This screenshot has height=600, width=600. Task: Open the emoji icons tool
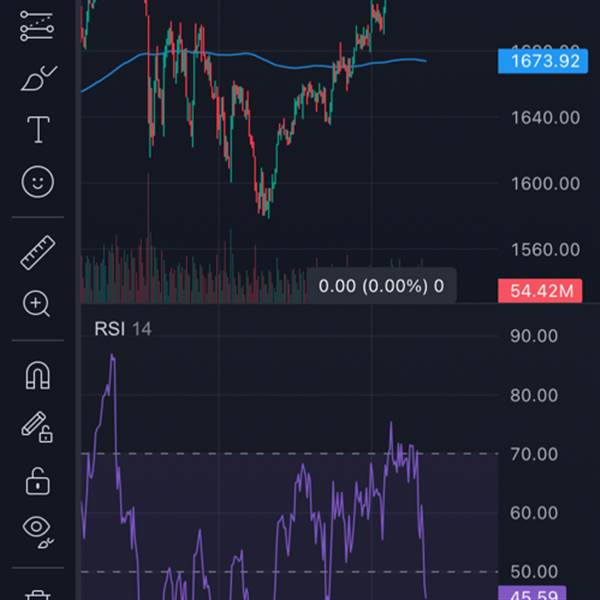pyautogui.click(x=38, y=181)
